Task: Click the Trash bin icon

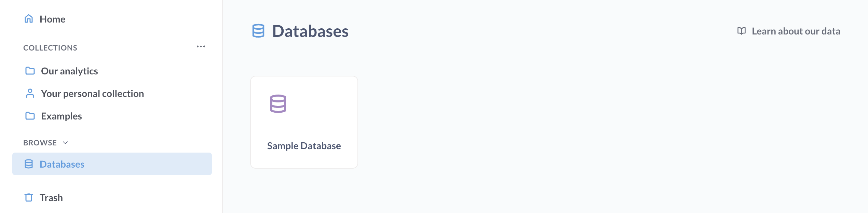Action: pos(29,197)
